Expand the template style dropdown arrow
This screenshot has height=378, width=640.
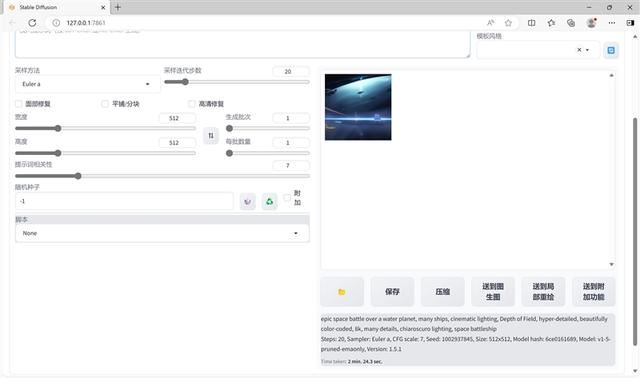[587, 50]
